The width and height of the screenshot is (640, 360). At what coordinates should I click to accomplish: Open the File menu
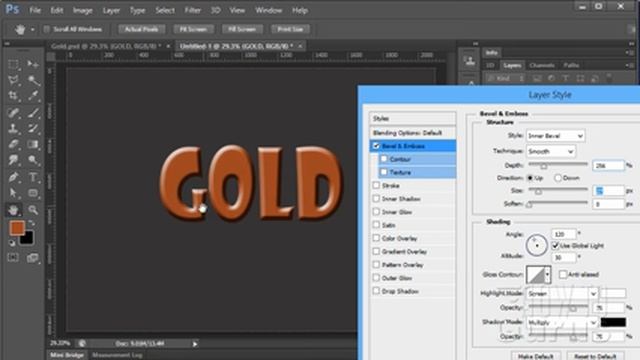(x=35, y=10)
